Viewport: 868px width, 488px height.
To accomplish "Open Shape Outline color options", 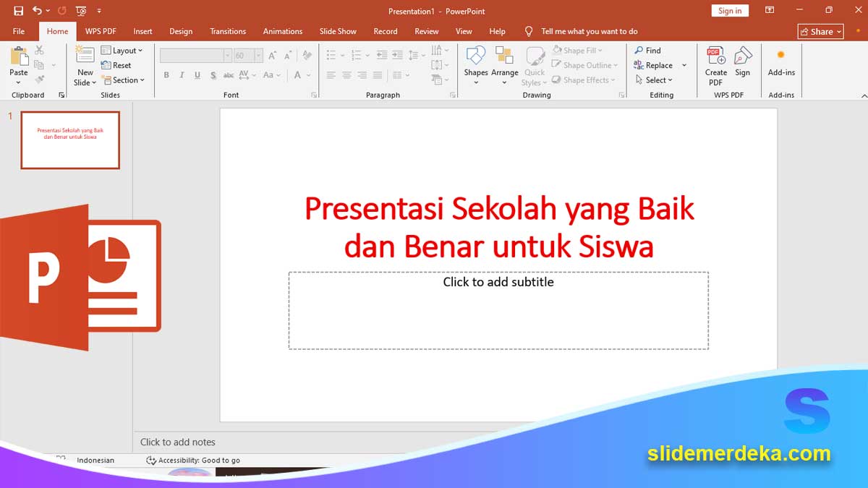I will point(585,65).
